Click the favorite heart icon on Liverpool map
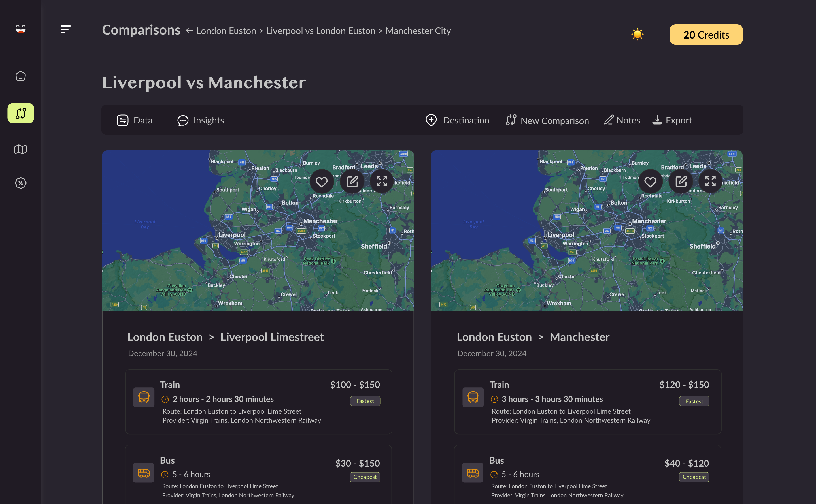 322,182
